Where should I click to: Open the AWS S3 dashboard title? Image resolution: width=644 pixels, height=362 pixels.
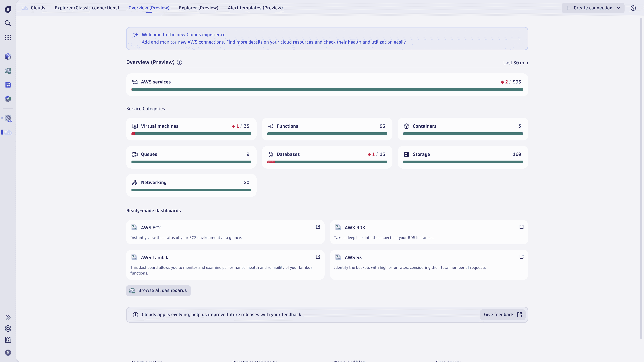(353, 258)
